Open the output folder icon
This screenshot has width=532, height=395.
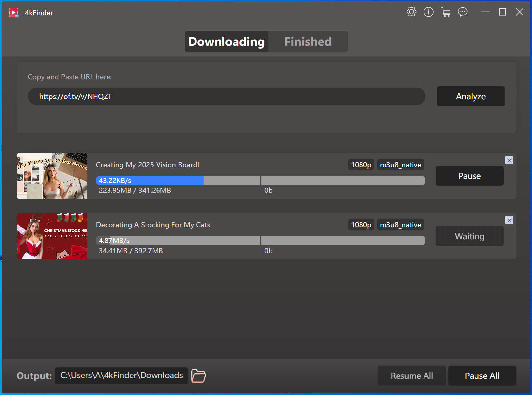pyautogui.click(x=198, y=376)
